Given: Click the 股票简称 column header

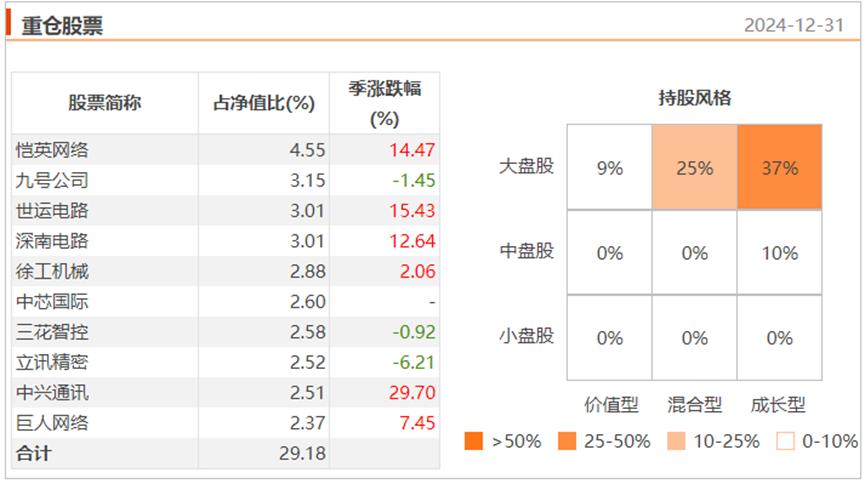Looking at the screenshot, I should coord(105,103).
